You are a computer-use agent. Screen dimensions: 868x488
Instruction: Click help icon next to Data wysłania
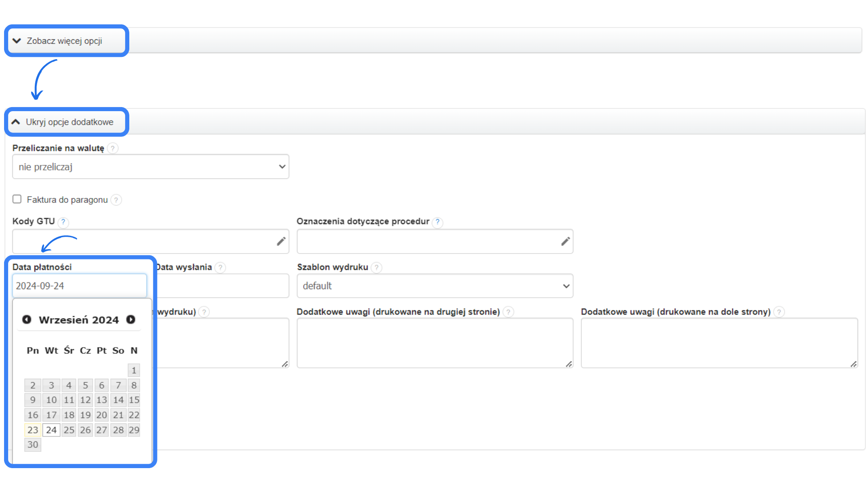(x=220, y=267)
